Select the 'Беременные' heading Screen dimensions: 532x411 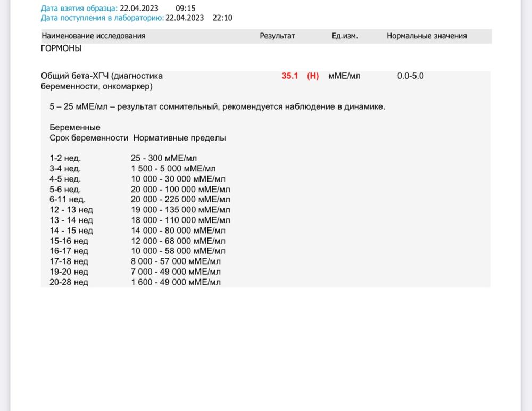75,127
